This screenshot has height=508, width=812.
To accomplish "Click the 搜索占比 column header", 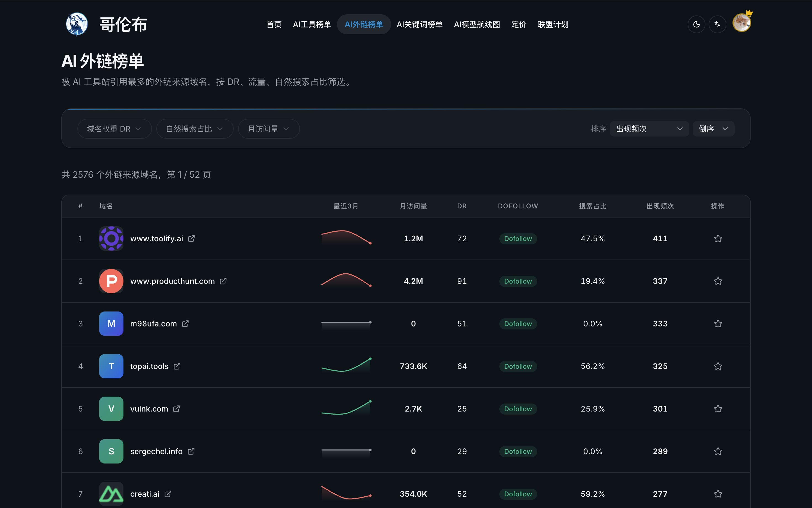I will pyautogui.click(x=592, y=206).
